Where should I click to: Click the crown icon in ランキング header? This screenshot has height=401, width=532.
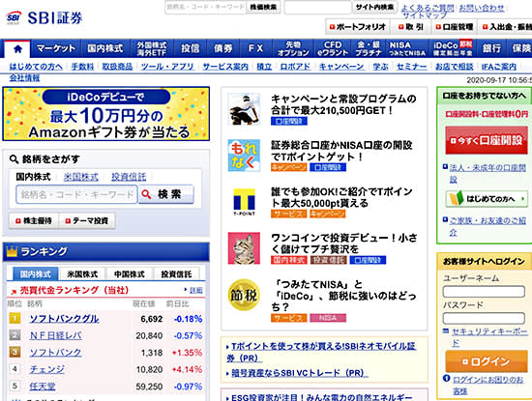pos(12,251)
